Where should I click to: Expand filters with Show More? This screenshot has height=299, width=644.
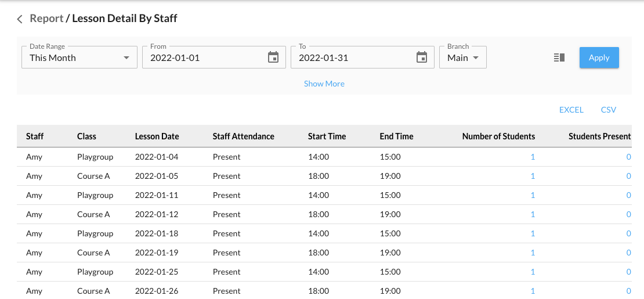324,84
